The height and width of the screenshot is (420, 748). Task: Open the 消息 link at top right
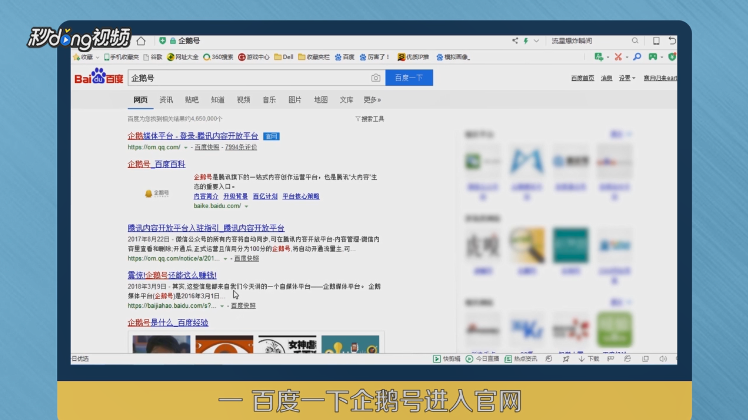tap(606, 78)
